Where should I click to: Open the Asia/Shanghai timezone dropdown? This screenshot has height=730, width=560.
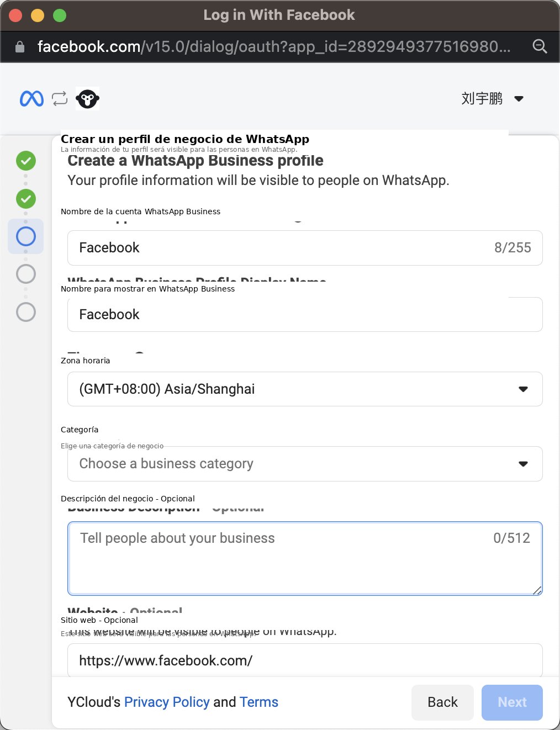(x=305, y=389)
